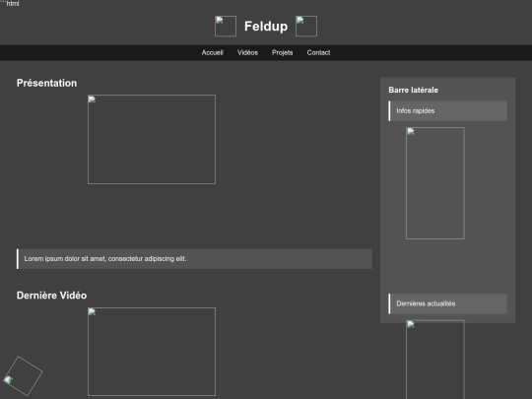Click the image under Infos rapides

tap(435, 183)
